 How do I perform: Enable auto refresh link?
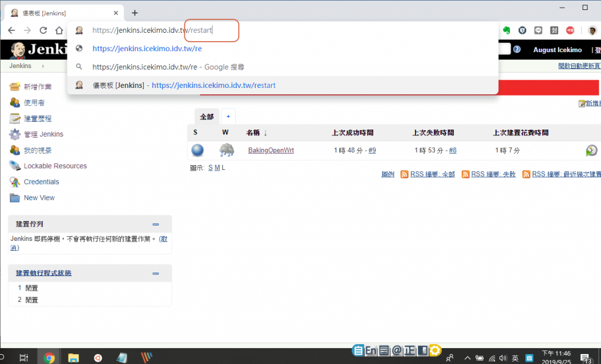click(x=579, y=66)
